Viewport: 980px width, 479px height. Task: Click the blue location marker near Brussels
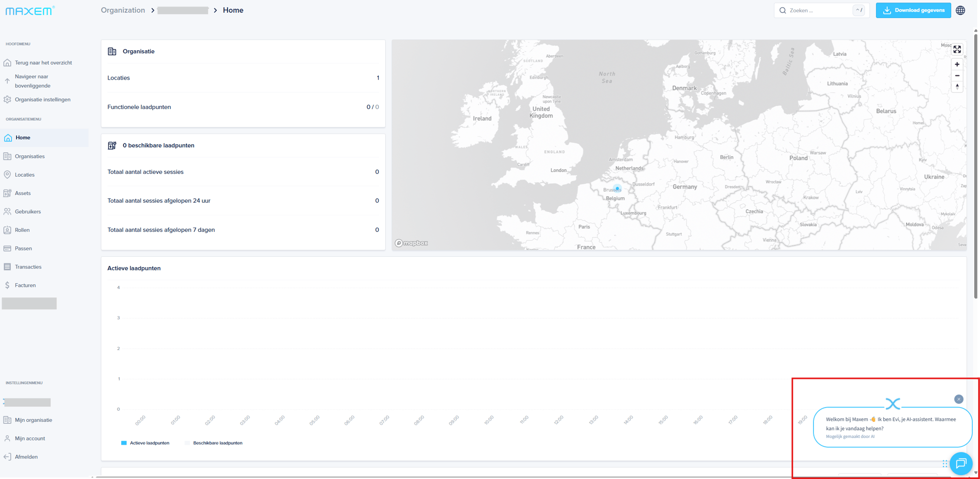617,188
